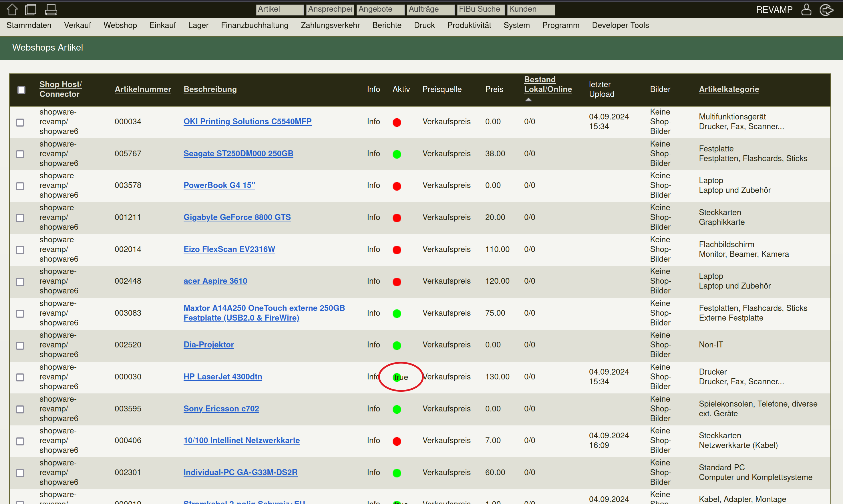Click red status dot for OKI Printing Solutions
The image size is (843, 504).
[x=397, y=122]
